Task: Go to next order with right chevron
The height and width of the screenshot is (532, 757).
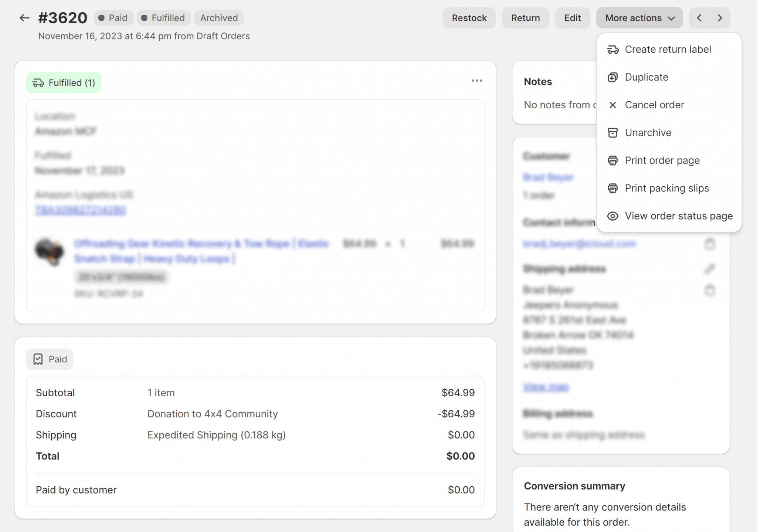Action: click(x=720, y=18)
